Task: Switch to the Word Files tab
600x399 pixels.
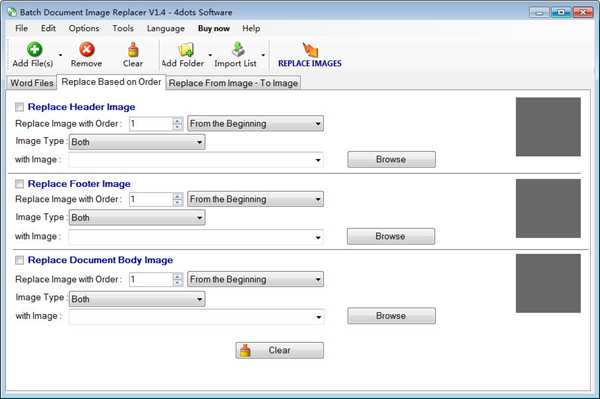Action: click(32, 83)
